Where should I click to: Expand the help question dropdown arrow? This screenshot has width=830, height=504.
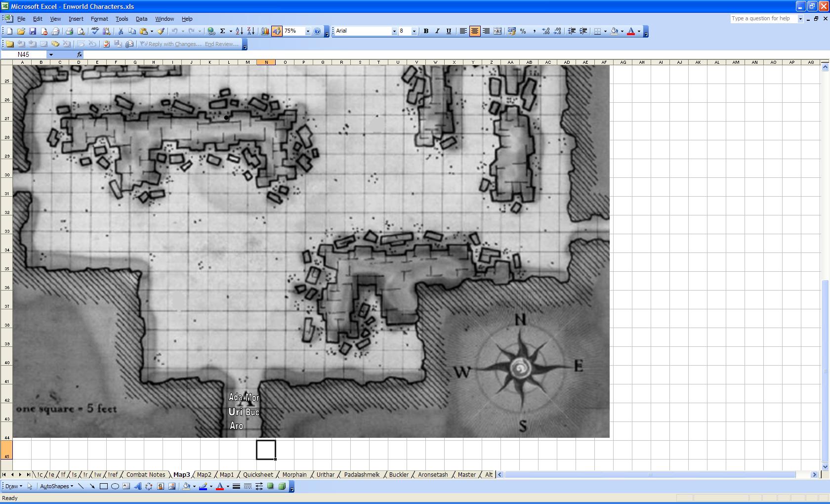click(800, 19)
